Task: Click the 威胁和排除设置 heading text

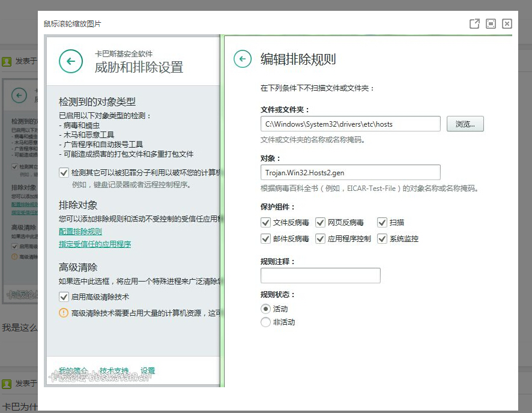Action: [139, 67]
